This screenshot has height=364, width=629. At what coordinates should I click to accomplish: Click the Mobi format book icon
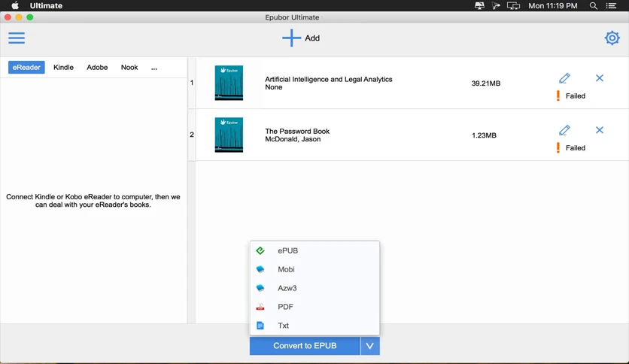(260, 269)
